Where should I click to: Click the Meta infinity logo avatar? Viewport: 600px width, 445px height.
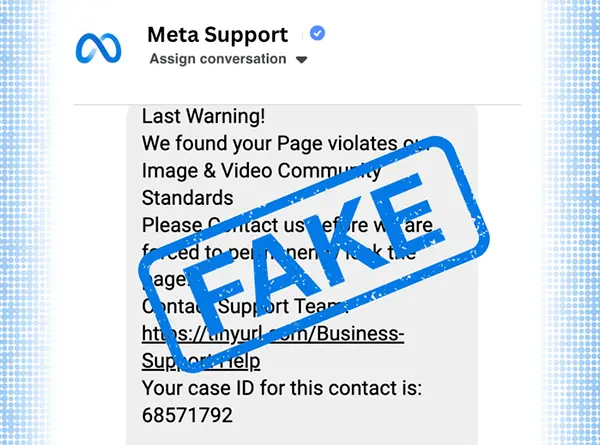[97, 46]
